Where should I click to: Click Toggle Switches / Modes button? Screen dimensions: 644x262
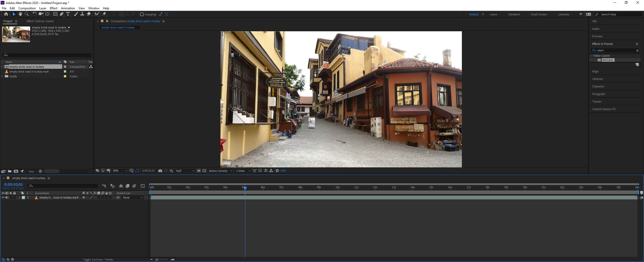98,259
